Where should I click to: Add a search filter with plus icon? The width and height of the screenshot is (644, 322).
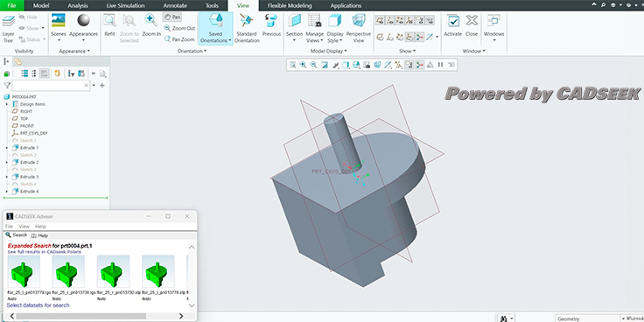coord(102,86)
